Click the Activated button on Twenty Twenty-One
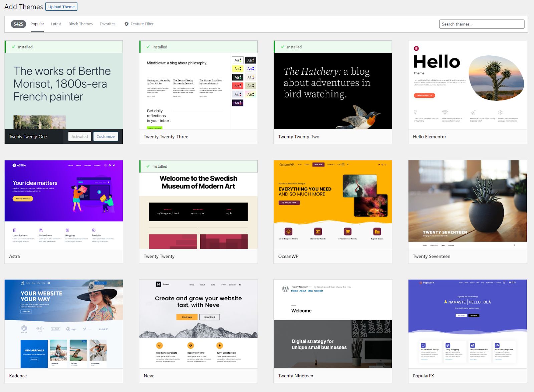Screen dimensions: 534x392 tap(79, 136)
